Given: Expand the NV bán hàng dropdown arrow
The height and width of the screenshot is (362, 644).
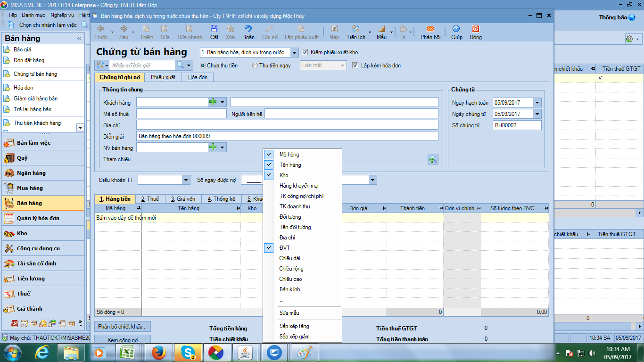Looking at the screenshot, I should [x=222, y=148].
